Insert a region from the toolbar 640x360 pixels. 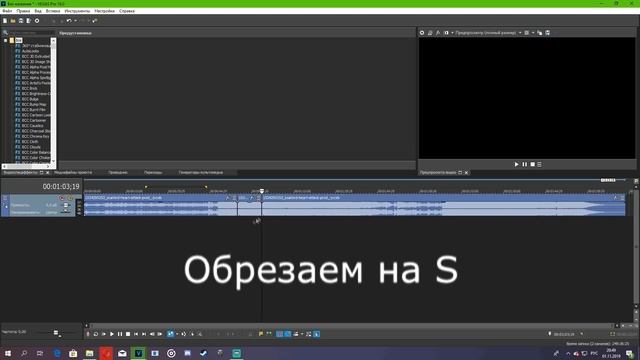tap(269, 334)
